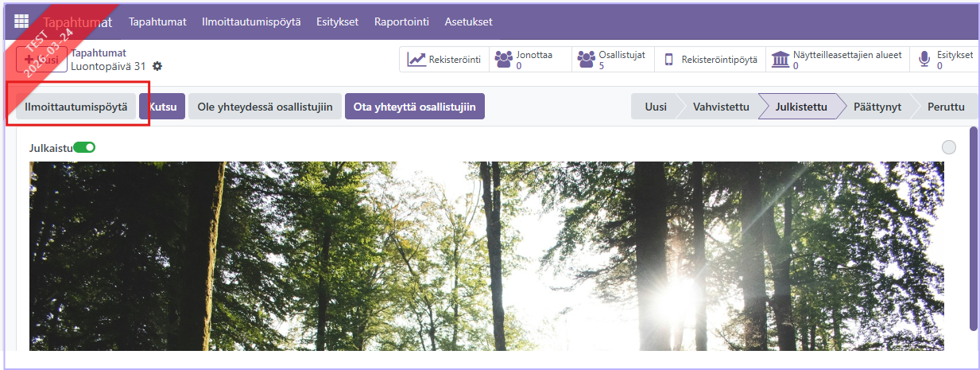The height and width of the screenshot is (370, 980).
Task: Click the gear icon next to Luontopäivä 31
Action: click(157, 66)
